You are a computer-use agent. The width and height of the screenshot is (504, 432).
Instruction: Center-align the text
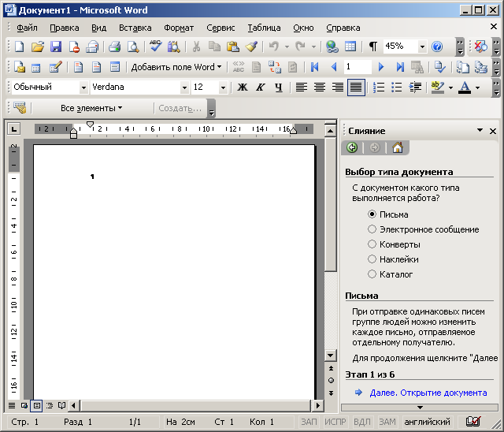pyautogui.click(x=320, y=88)
